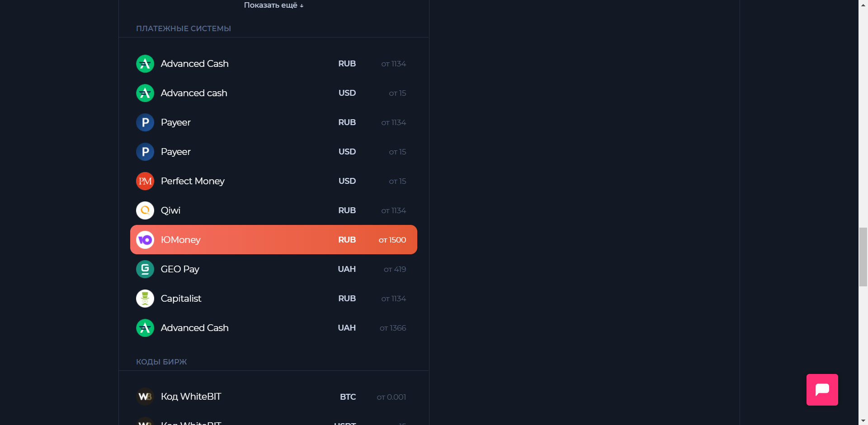Select Advanced Cash UAH payment option
The height and width of the screenshot is (425, 868).
[x=274, y=328]
